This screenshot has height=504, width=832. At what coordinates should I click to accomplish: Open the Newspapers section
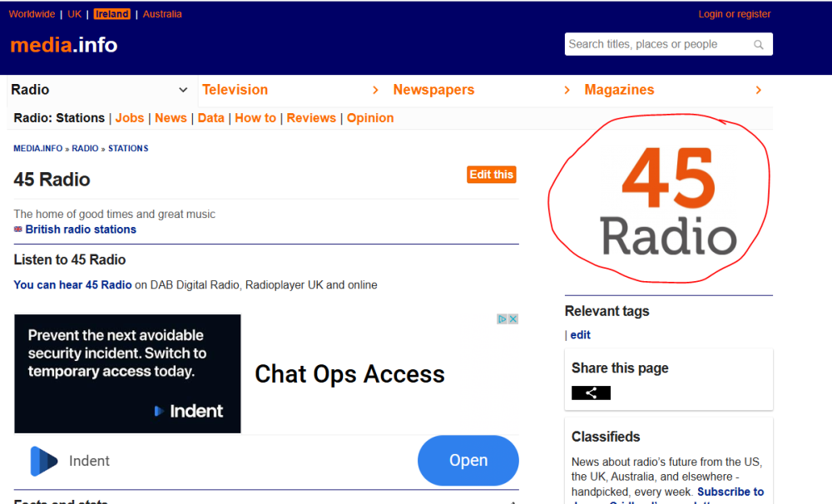[x=433, y=90]
